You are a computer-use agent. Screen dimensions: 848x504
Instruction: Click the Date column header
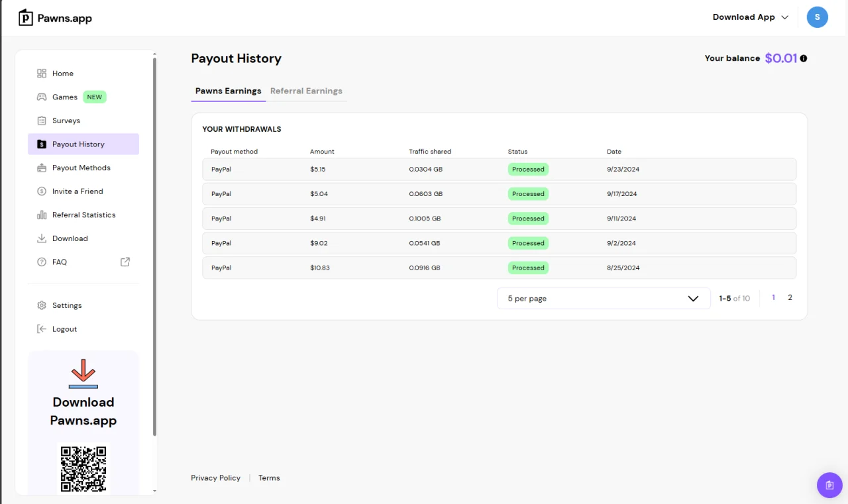(x=614, y=152)
